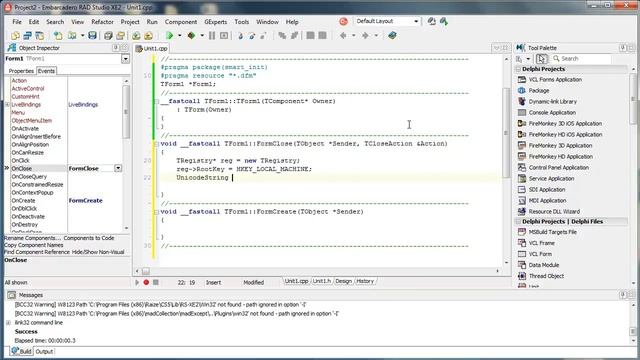Click the Remove file from project icon
Image resolution: width=640 pixels, height=360 pixels.
click(x=148, y=36)
